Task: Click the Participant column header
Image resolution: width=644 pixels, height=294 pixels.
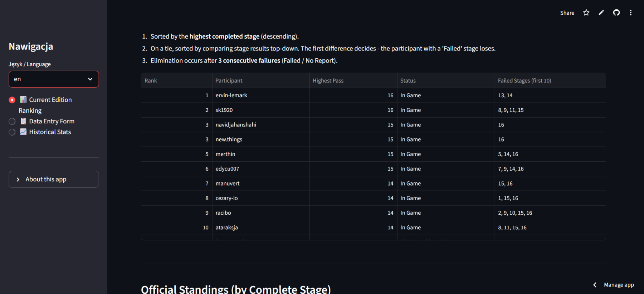Action: tap(229, 81)
